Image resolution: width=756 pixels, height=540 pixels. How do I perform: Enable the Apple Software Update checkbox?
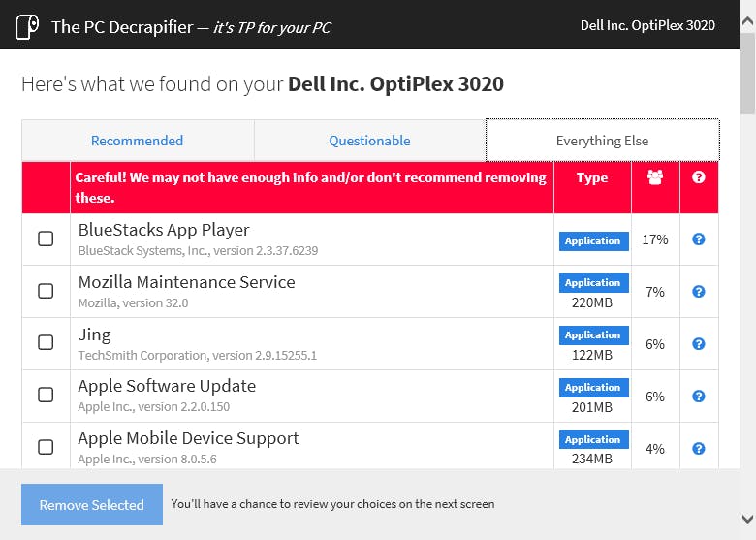pos(46,396)
